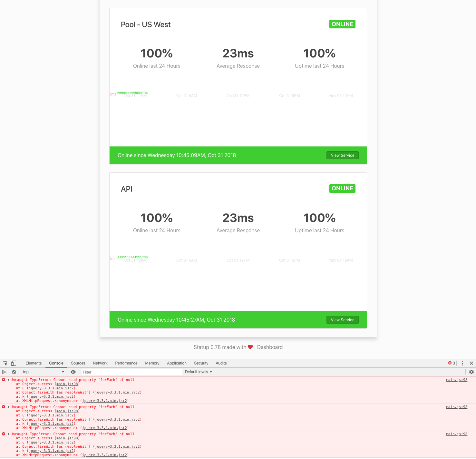Switch to the Network tab
This screenshot has width=476, height=459.
100,363
